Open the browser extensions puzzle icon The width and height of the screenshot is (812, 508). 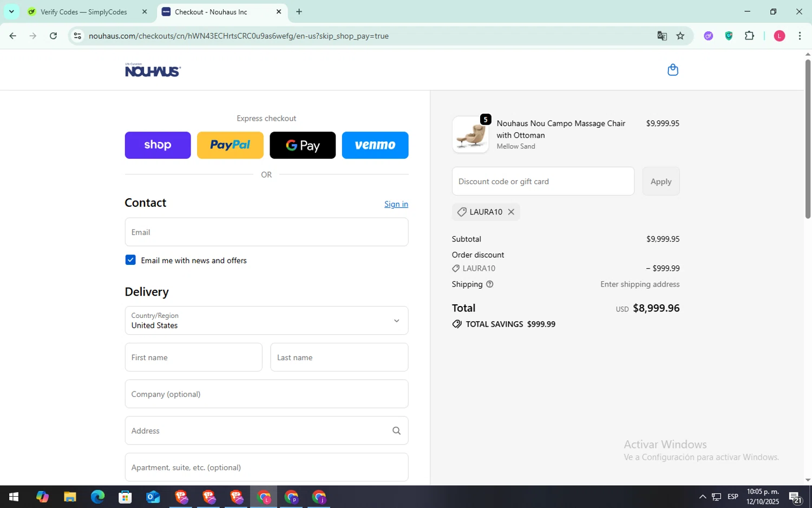(x=749, y=36)
